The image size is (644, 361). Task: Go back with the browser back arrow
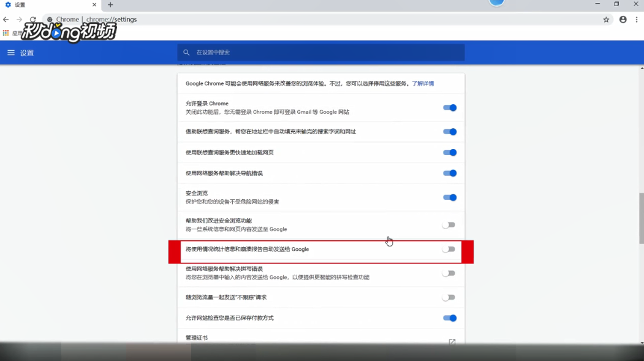(x=6, y=19)
